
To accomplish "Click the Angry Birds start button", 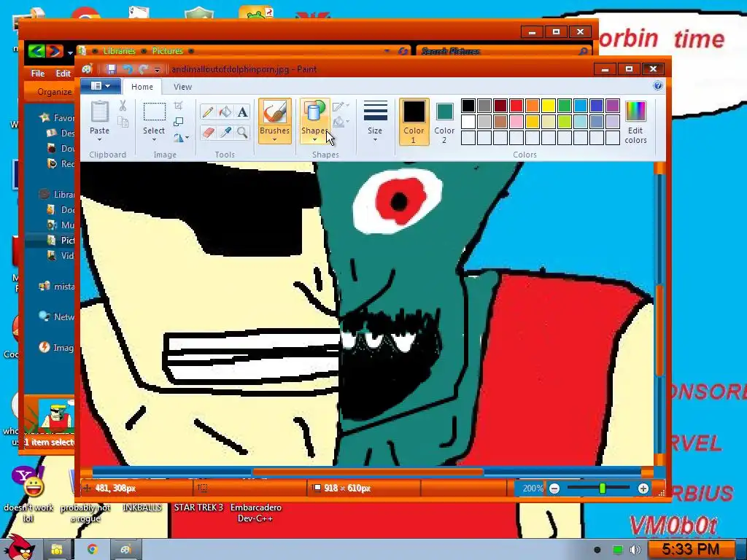I will [x=18, y=547].
